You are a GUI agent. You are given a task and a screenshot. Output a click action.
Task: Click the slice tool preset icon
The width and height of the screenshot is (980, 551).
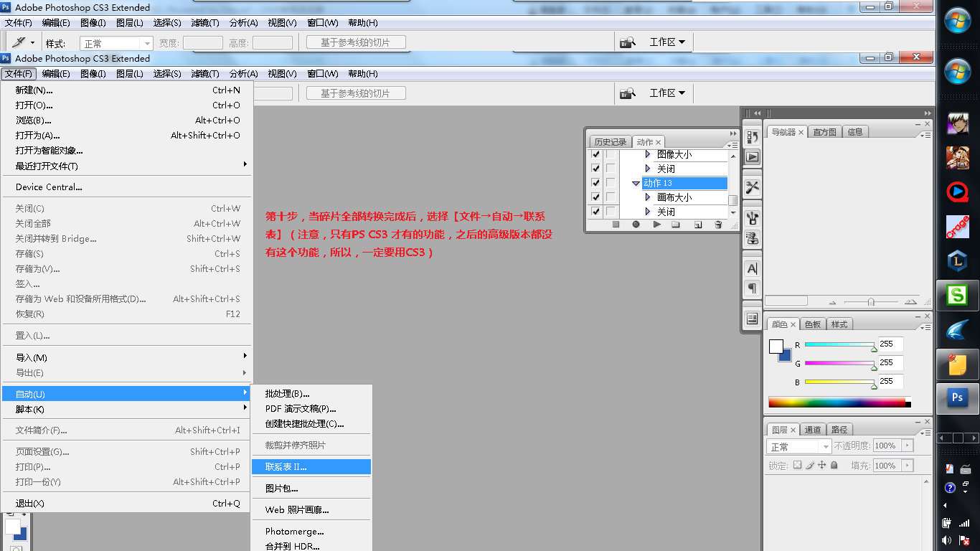coord(19,42)
